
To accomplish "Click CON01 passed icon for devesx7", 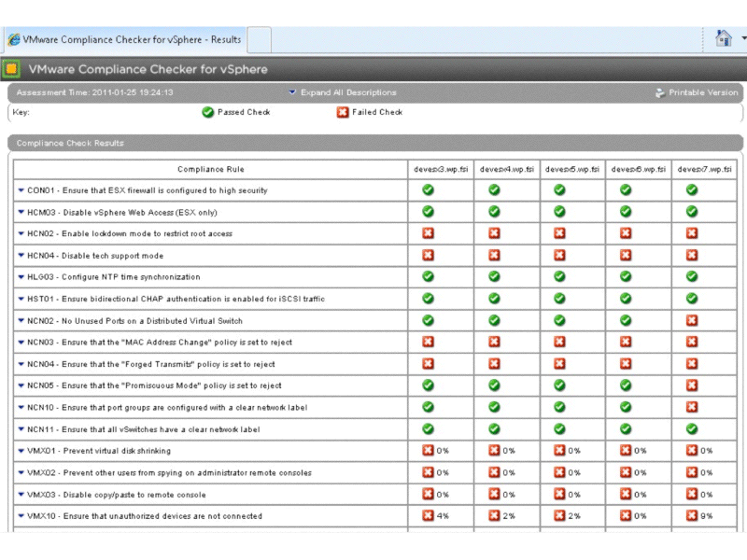I will click(692, 190).
